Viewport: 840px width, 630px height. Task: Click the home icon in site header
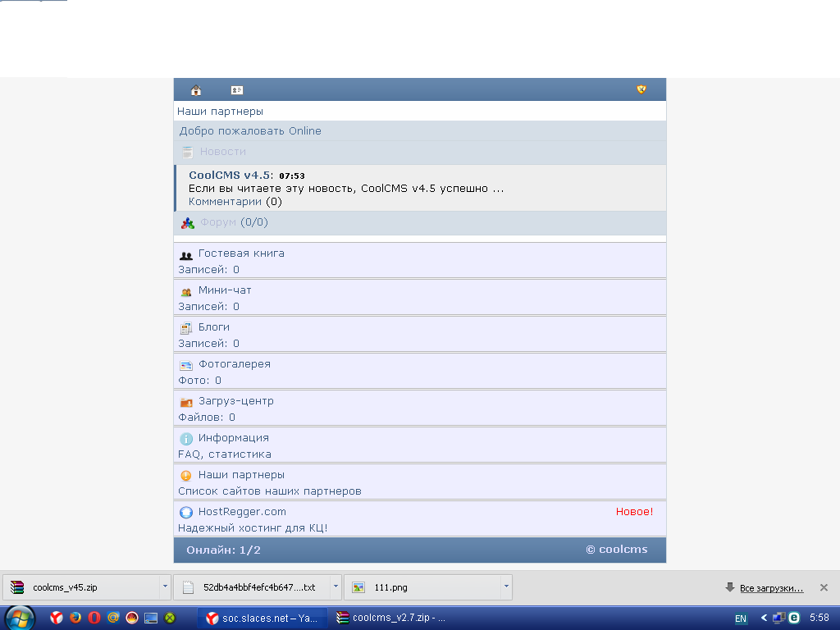pyautogui.click(x=196, y=90)
